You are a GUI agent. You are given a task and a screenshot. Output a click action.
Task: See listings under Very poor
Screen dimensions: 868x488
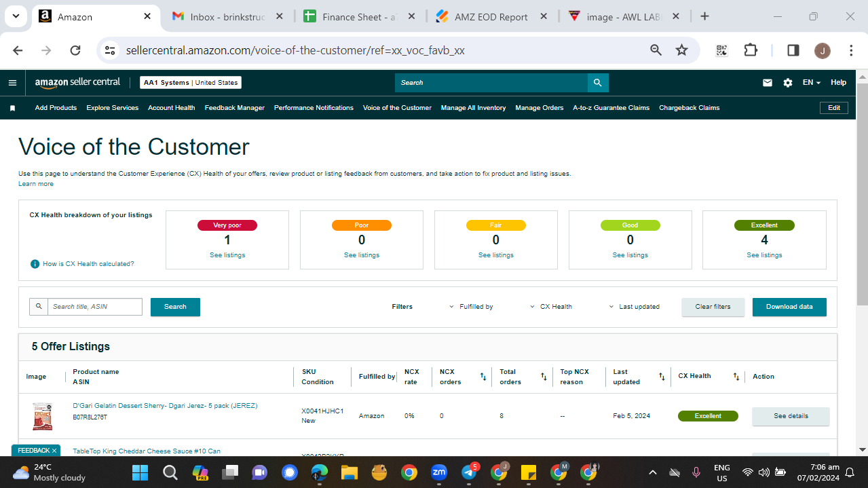pos(227,255)
